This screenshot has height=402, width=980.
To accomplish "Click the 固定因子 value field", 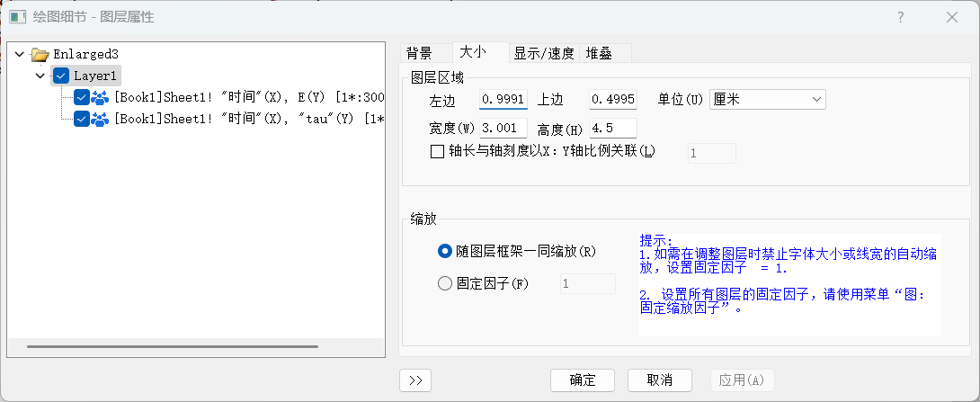I will [587, 284].
